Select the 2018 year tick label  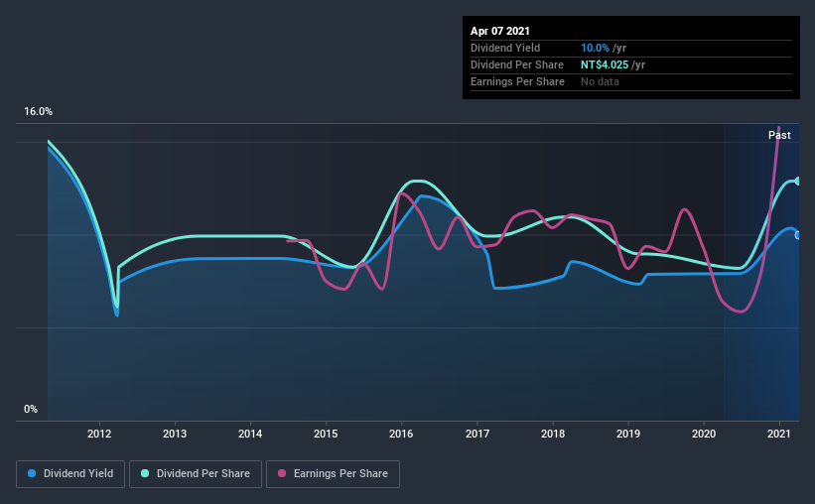tap(553, 434)
